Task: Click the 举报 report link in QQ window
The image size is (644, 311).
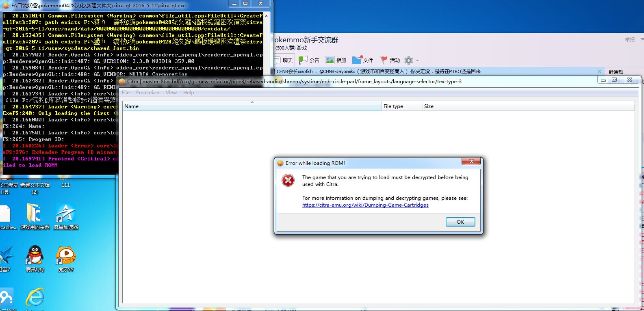Action: click(x=630, y=39)
